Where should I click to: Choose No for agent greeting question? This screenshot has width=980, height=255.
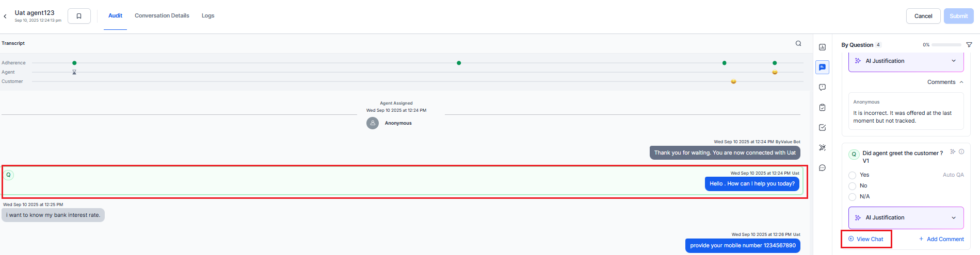click(x=853, y=186)
